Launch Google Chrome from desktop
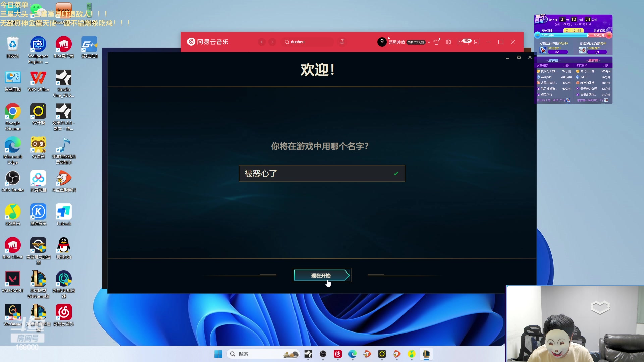Image resolution: width=644 pixels, height=362 pixels. [13, 117]
